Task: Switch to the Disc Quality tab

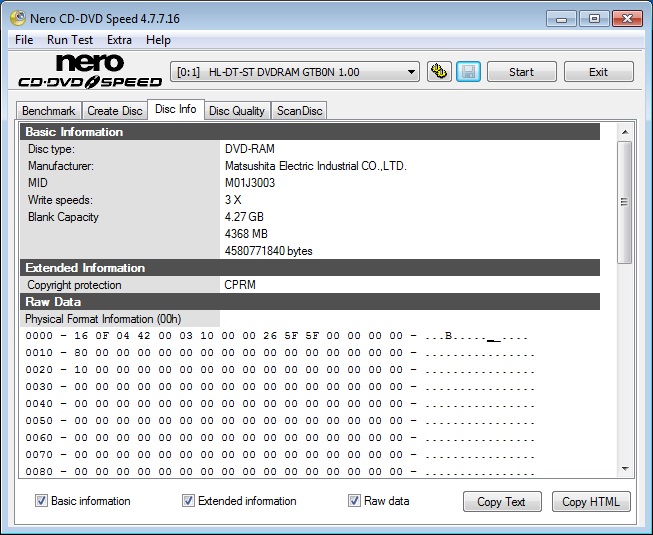Action: [237, 111]
